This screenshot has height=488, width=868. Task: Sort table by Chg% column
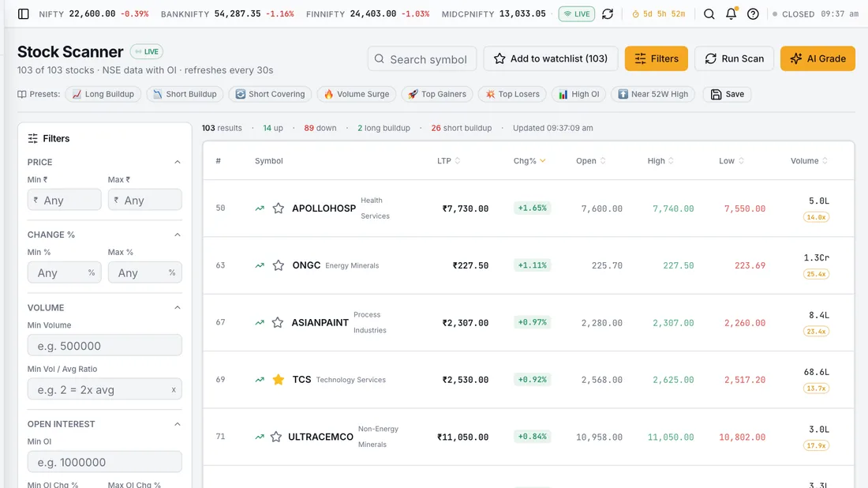pyautogui.click(x=529, y=160)
